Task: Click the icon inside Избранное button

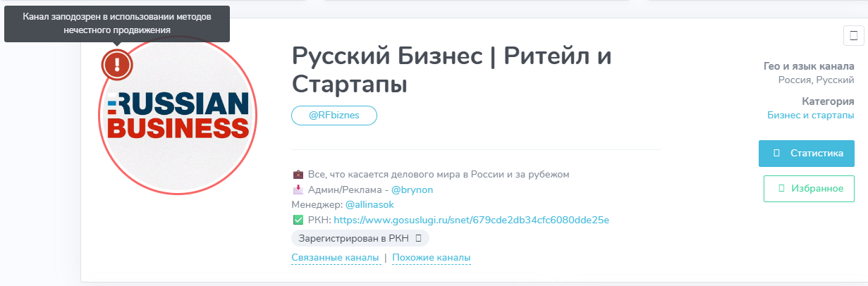Action: tap(781, 188)
